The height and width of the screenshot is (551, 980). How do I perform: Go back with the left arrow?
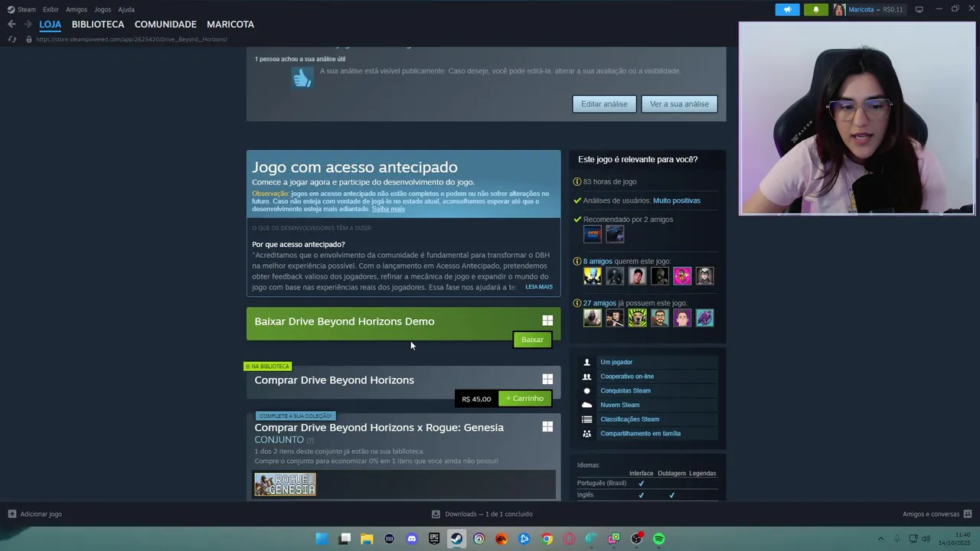[11, 24]
